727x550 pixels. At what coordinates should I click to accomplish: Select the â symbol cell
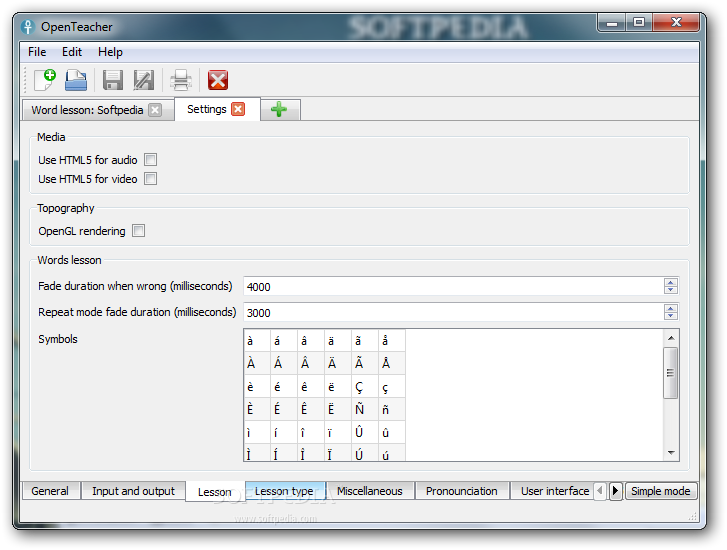[311, 341]
